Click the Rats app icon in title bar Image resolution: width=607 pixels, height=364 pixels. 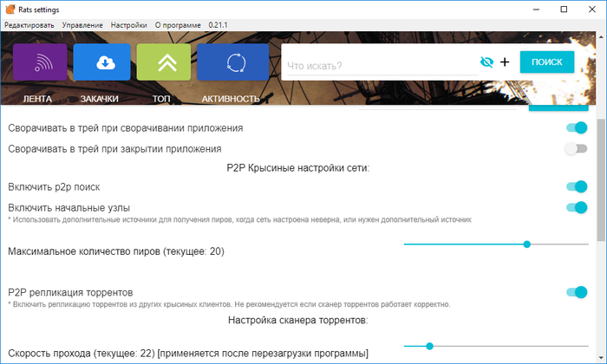pyautogui.click(x=10, y=9)
